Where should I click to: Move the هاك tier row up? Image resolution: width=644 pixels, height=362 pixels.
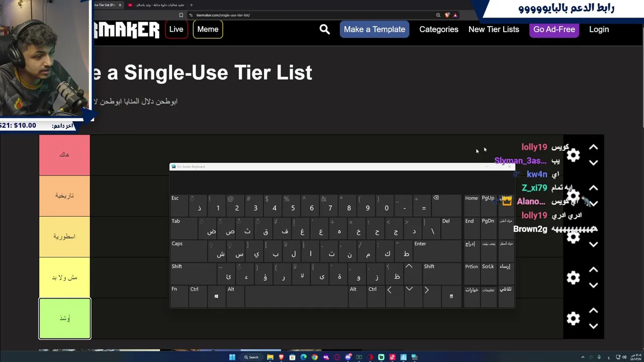(594, 147)
